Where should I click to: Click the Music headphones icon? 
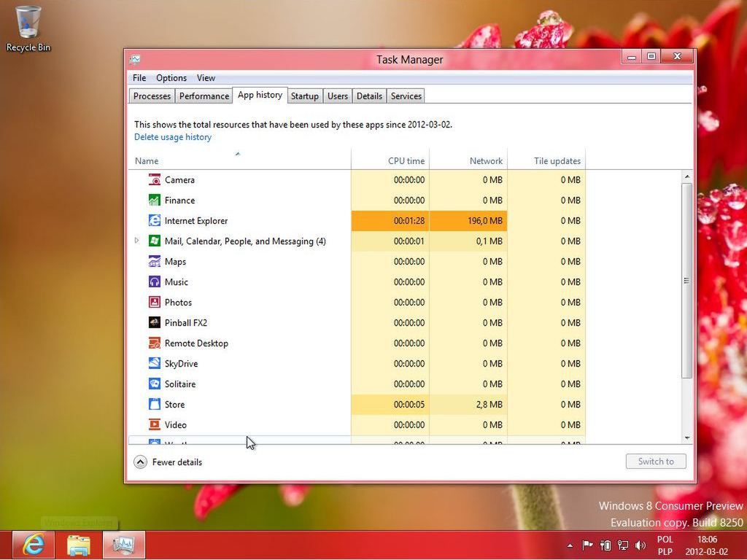click(155, 282)
